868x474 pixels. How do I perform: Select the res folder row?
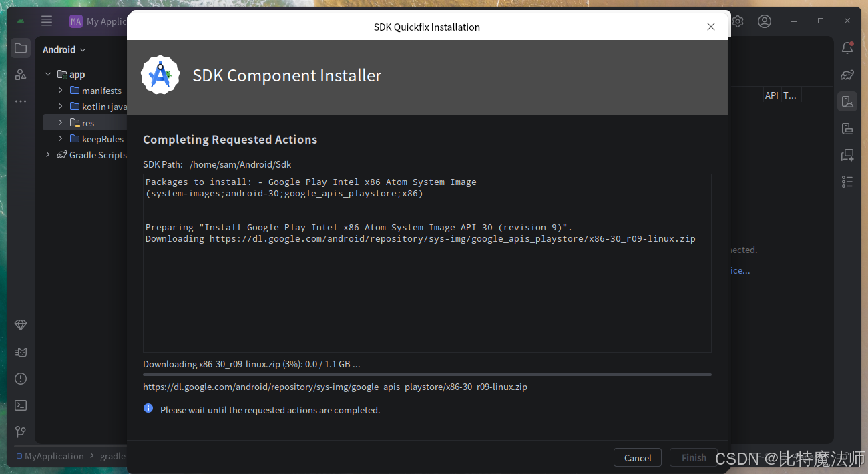point(85,123)
